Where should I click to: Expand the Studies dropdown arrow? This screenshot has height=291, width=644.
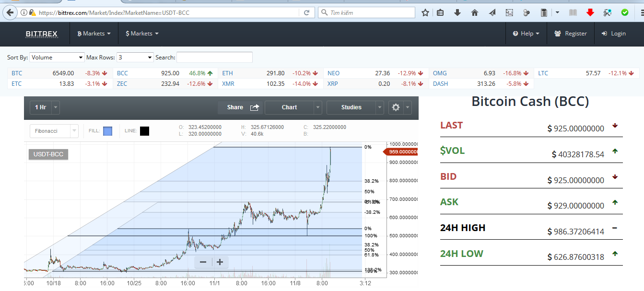click(x=380, y=107)
